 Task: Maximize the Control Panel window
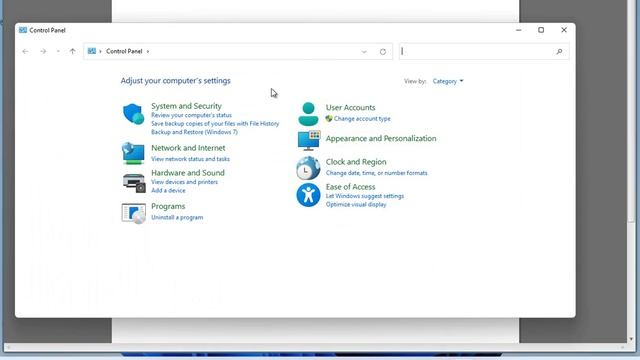point(541,30)
